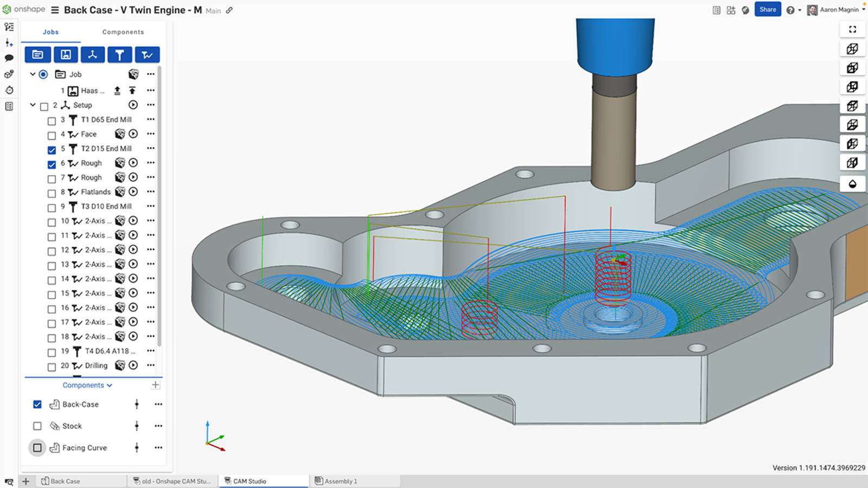Expand the Components dropdown header
868x488 pixels.
pos(87,385)
